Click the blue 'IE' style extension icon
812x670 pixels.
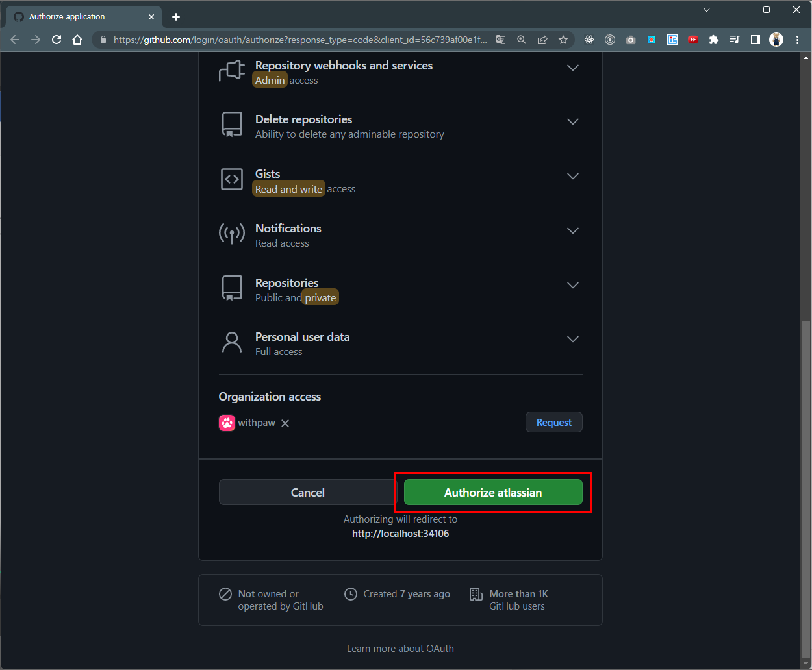[672, 40]
